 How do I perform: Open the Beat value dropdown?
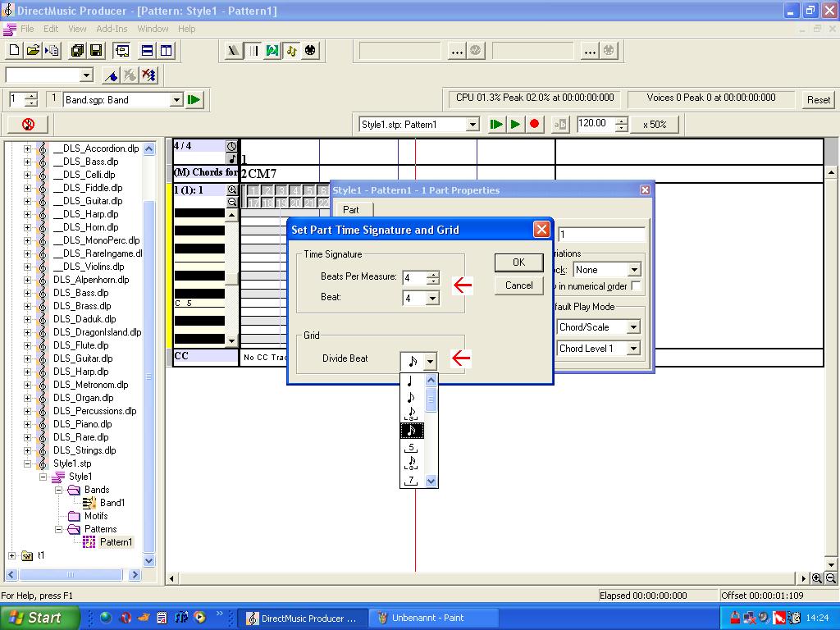click(432, 299)
